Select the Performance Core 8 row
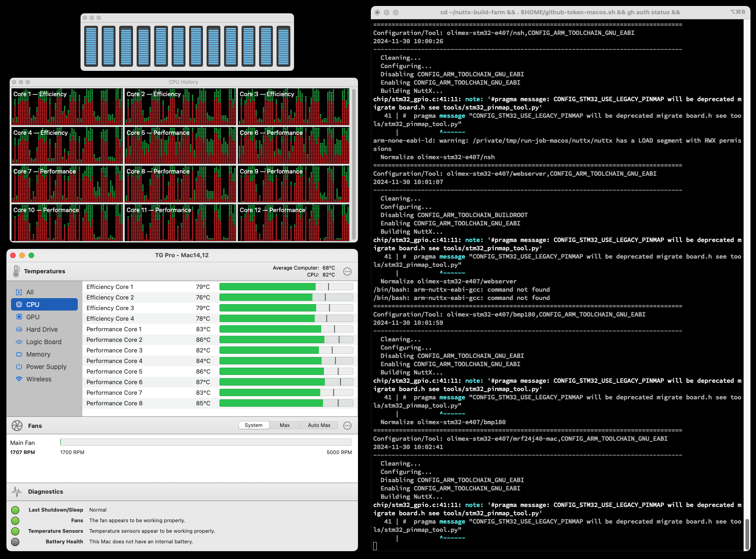Image resolution: width=756 pixels, height=559 pixels. click(220, 403)
